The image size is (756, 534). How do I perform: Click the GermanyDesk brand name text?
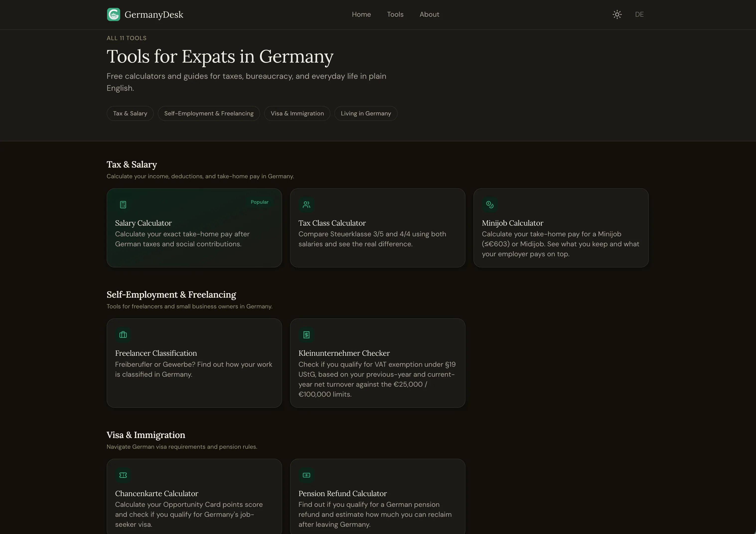pyautogui.click(x=154, y=14)
